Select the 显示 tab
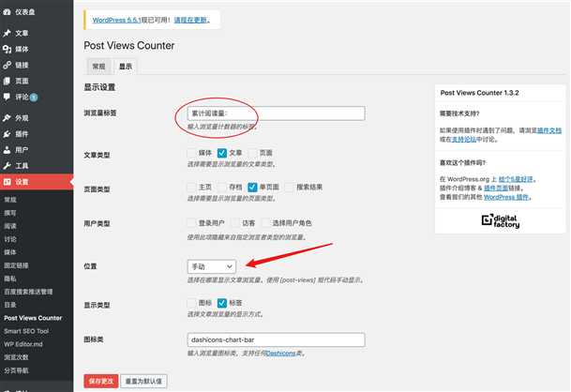 click(126, 67)
